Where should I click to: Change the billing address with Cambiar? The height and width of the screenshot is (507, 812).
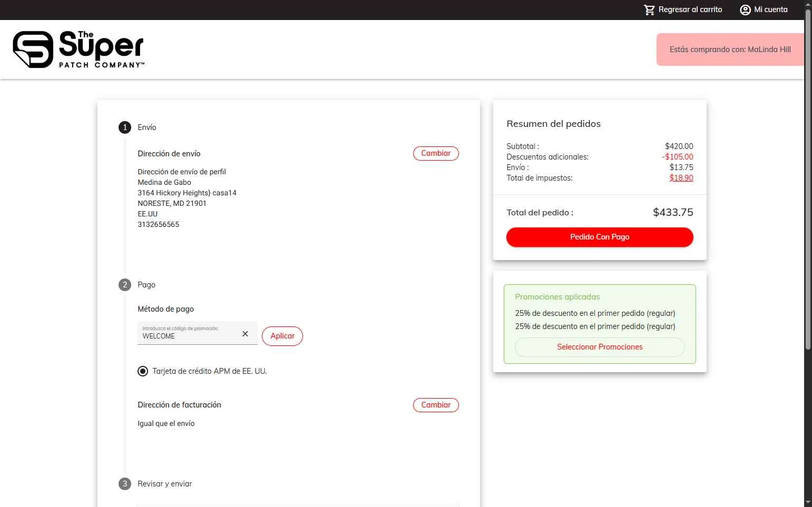point(436,405)
